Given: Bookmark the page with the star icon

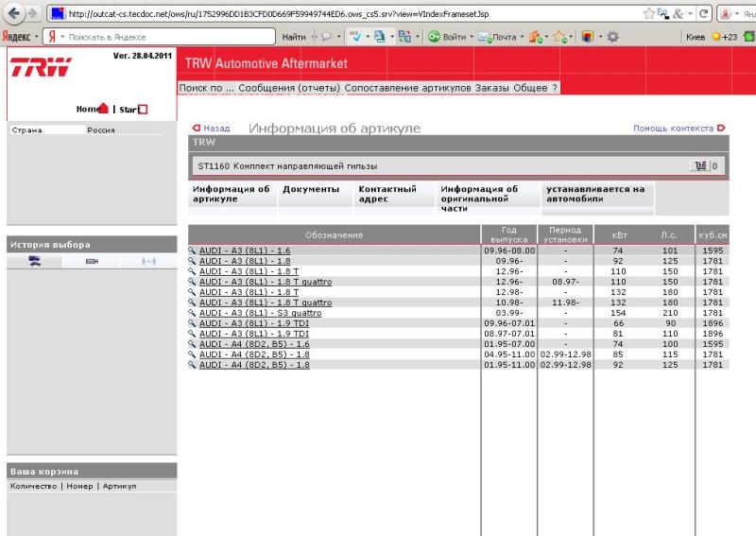Looking at the screenshot, I should tap(649, 14).
